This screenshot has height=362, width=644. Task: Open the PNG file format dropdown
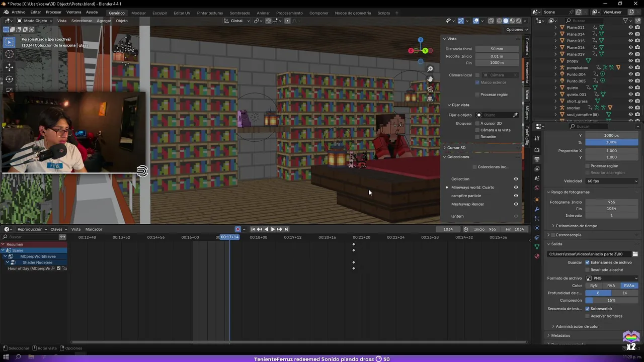611,278
